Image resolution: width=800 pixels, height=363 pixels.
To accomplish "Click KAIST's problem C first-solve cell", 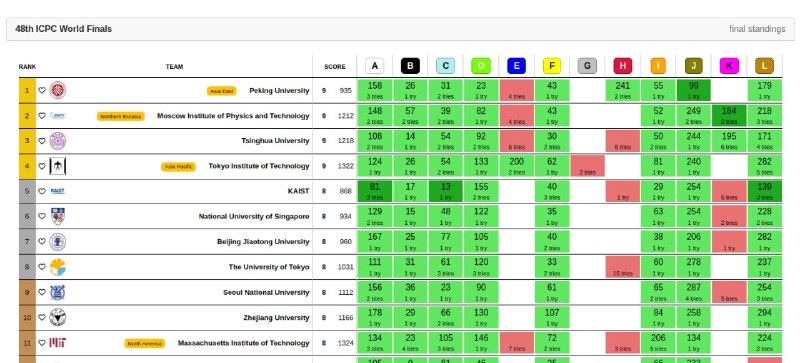I will click(x=445, y=191).
